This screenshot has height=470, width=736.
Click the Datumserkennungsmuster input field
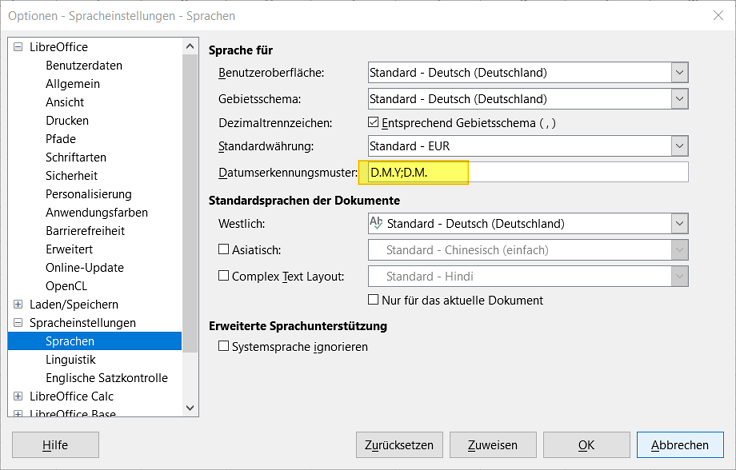(x=528, y=172)
